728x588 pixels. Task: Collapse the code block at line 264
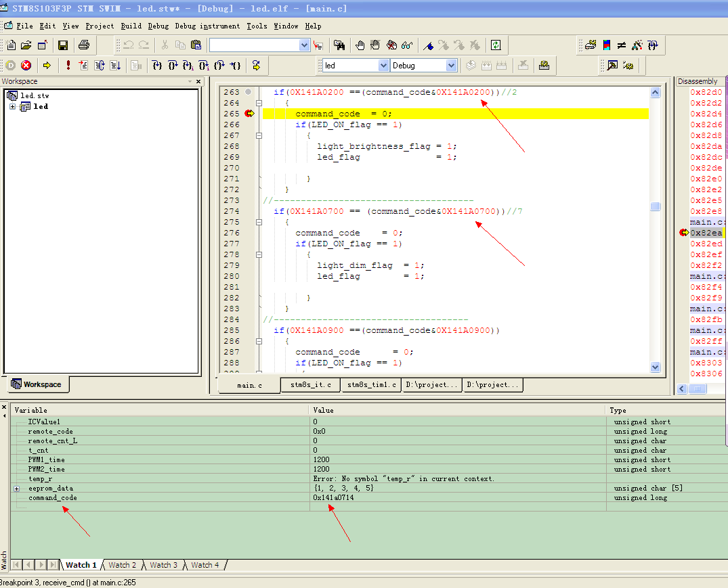point(259,104)
